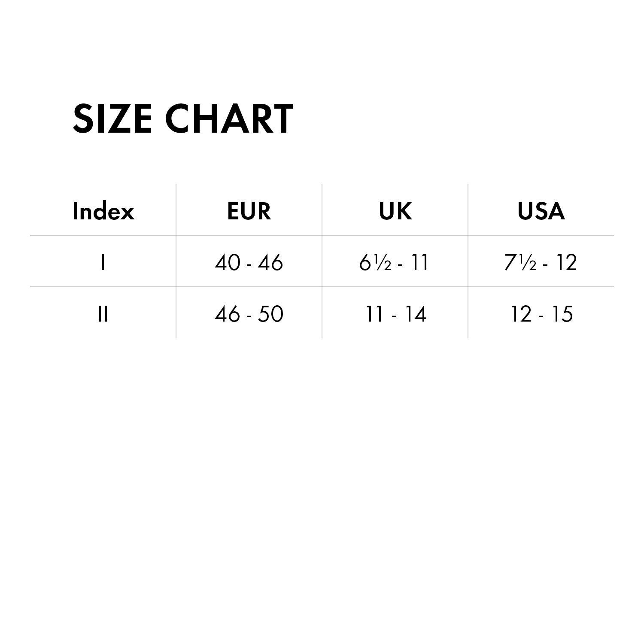Screen dimensions: 644x644
Task: Click the EUR 40 - 46 cell
Action: click(x=249, y=262)
